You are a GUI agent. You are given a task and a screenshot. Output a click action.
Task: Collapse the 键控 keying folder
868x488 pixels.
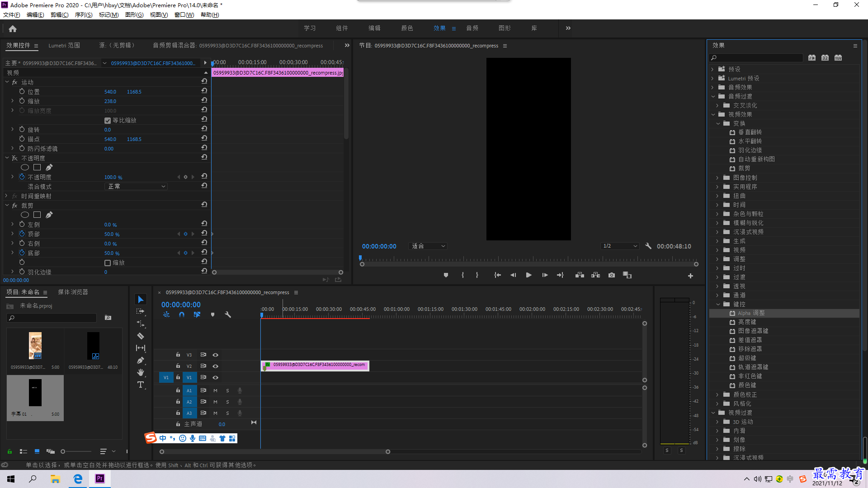point(718,304)
